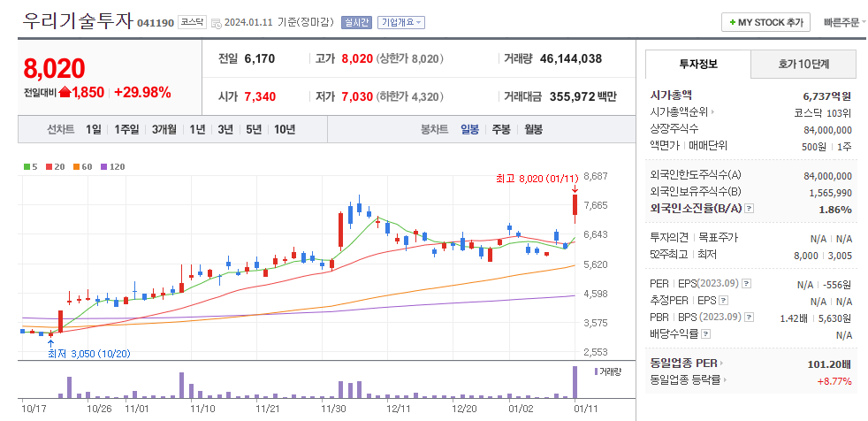Click the 우리기술투자 stock name title
The height and width of the screenshot is (421, 868).
tap(78, 21)
